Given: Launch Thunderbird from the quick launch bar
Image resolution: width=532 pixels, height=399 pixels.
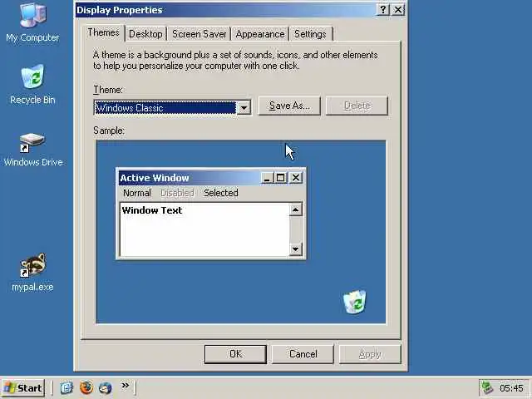Looking at the screenshot, I should (106, 387).
